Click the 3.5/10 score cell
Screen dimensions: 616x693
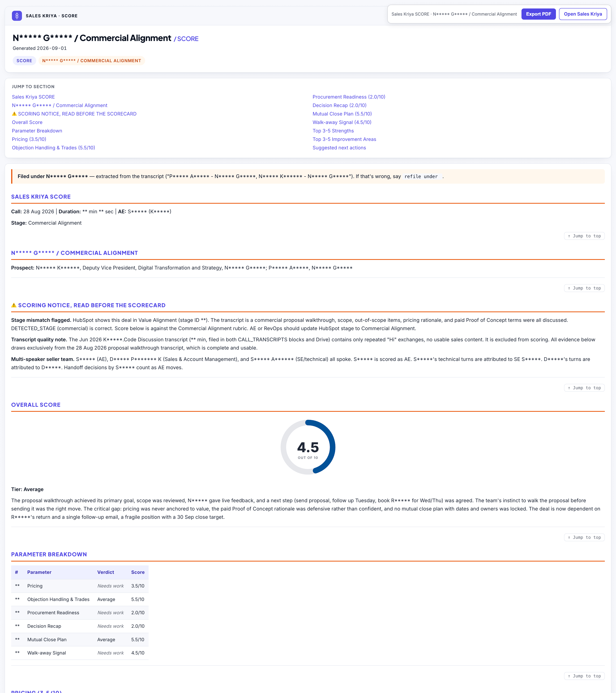(x=138, y=586)
